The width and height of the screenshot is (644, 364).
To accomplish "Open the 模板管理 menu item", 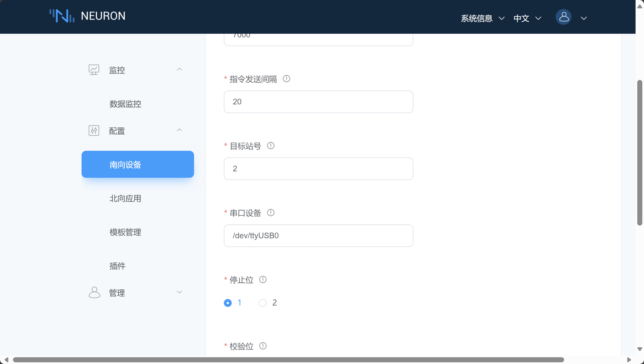I will [x=125, y=232].
